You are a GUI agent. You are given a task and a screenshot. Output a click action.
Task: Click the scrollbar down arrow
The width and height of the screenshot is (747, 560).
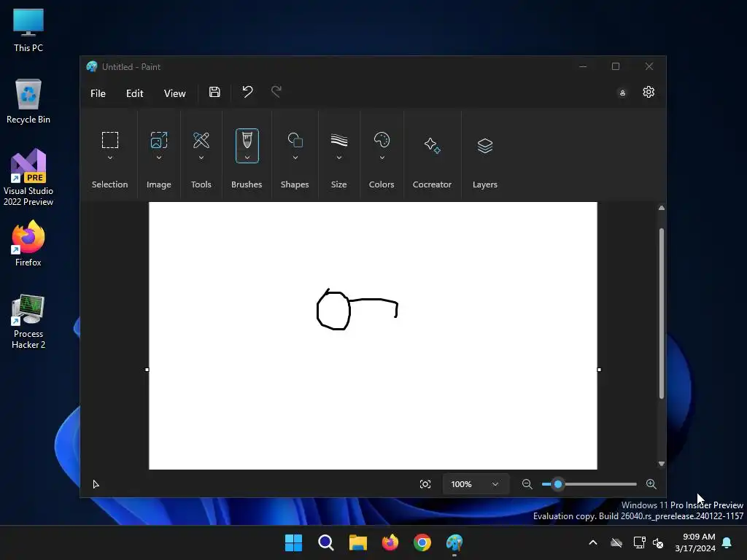click(661, 464)
